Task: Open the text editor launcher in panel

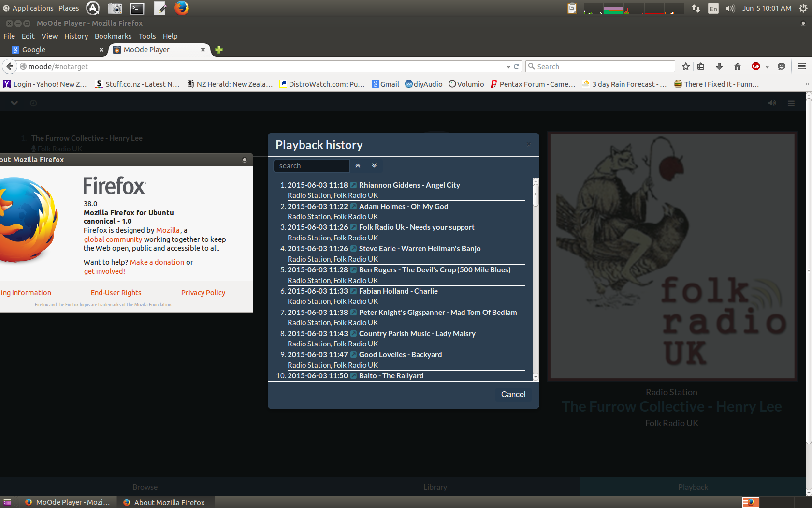Action: 159,8
